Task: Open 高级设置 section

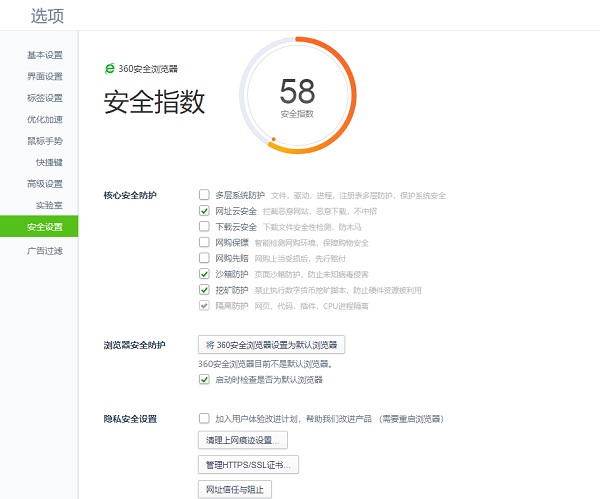Action: (x=45, y=184)
